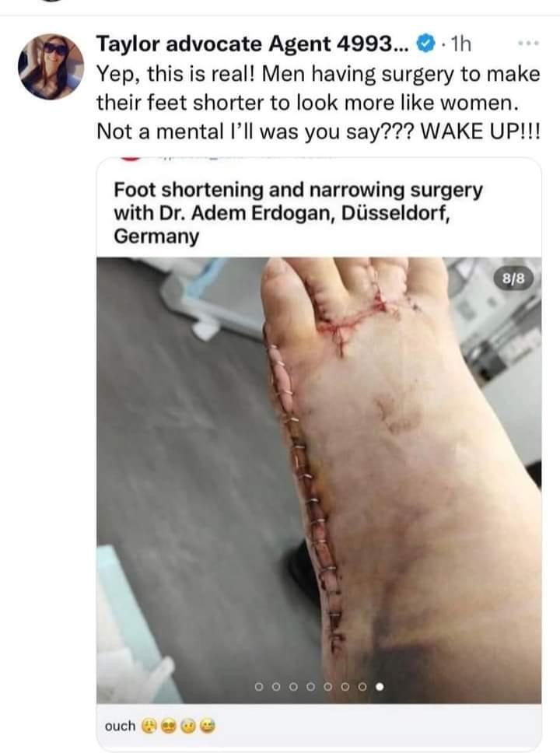The height and width of the screenshot is (753, 560).
Task: Select the fourth carousel dot indicator
Action: 311,687
